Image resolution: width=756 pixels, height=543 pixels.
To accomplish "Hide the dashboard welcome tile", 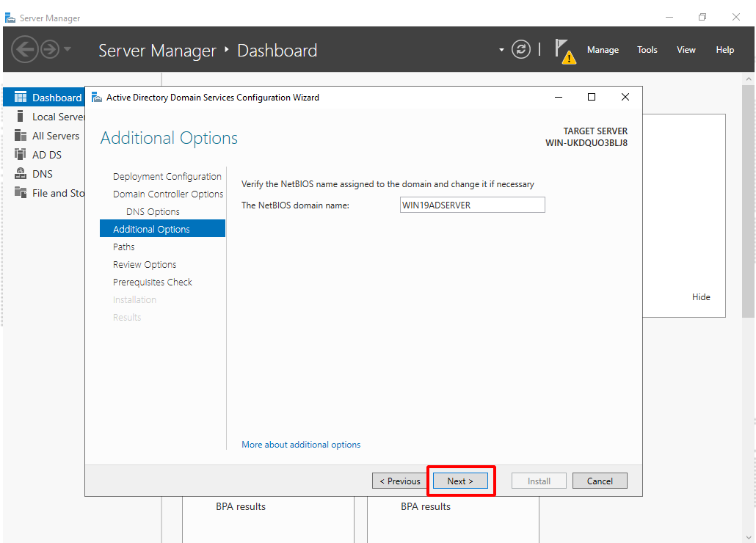I will coord(701,297).
